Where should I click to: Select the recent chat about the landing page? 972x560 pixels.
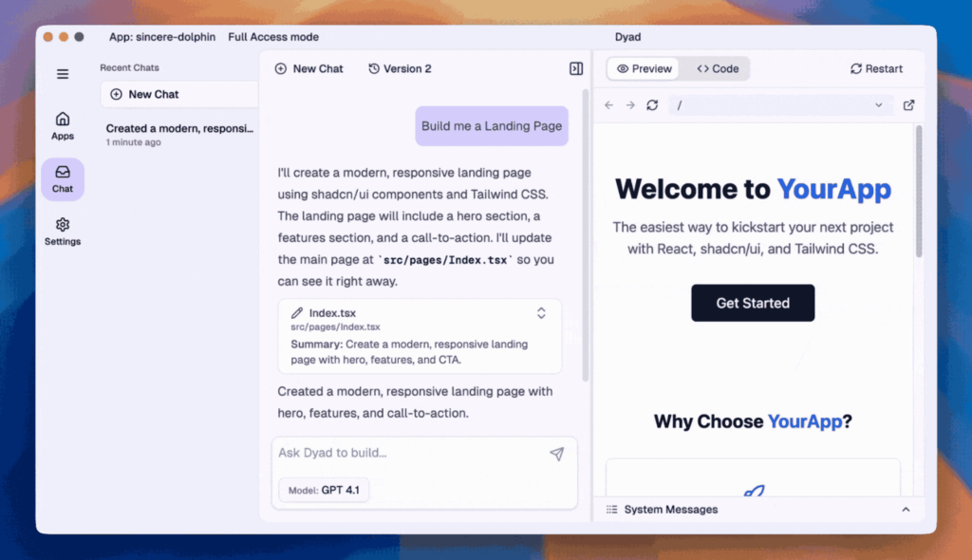178,134
